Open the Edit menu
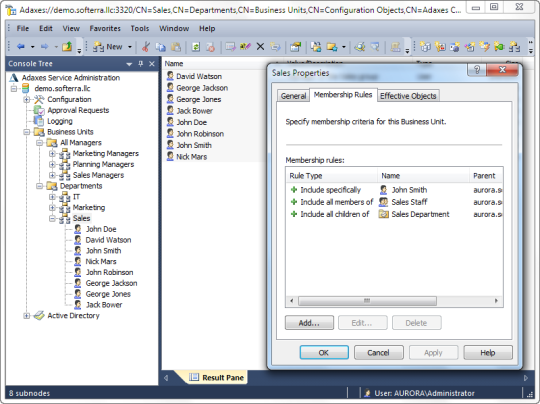This screenshot has width=540, height=404. click(x=45, y=29)
